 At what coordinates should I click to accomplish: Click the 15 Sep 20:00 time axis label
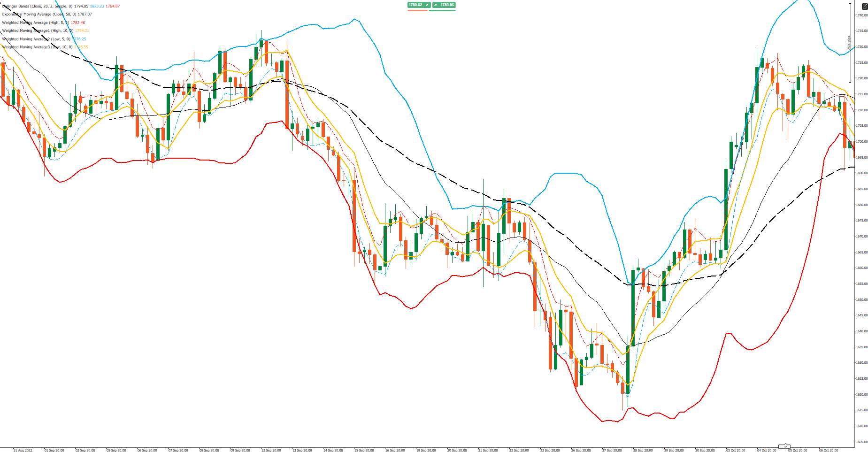[x=364, y=450]
